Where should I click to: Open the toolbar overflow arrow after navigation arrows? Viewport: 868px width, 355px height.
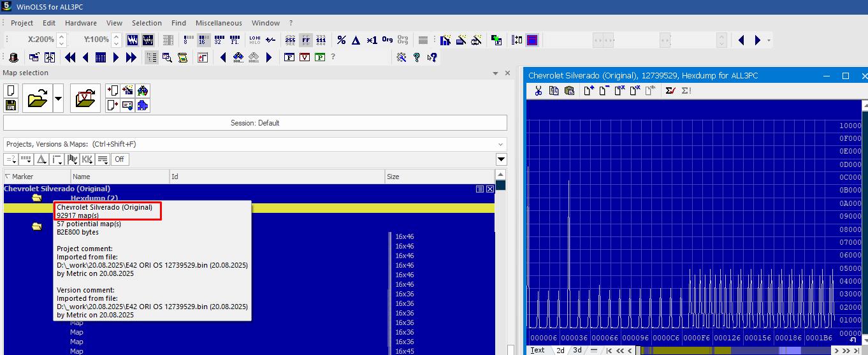tap(769, 40)
